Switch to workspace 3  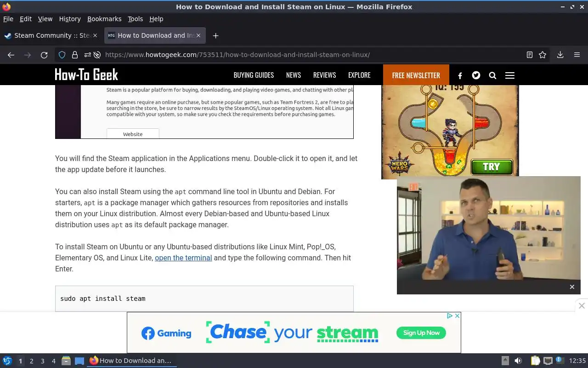(42, 361)
